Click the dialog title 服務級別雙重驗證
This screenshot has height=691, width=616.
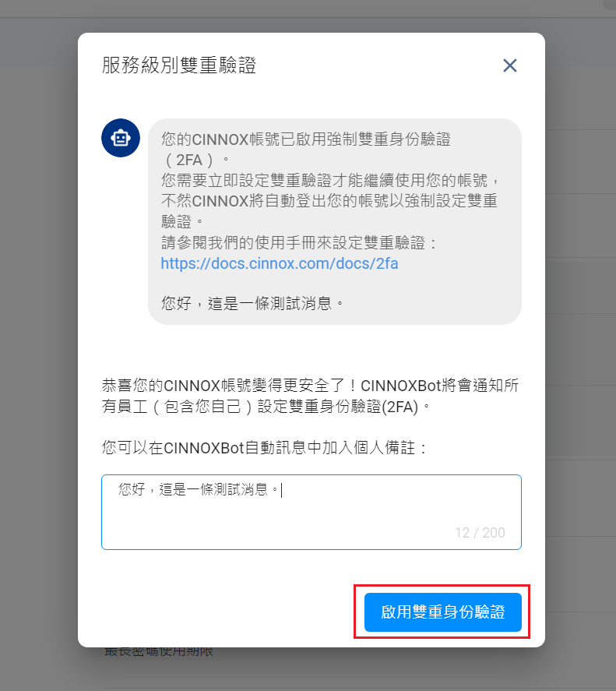pyautogui.click(x=179, y=65)
